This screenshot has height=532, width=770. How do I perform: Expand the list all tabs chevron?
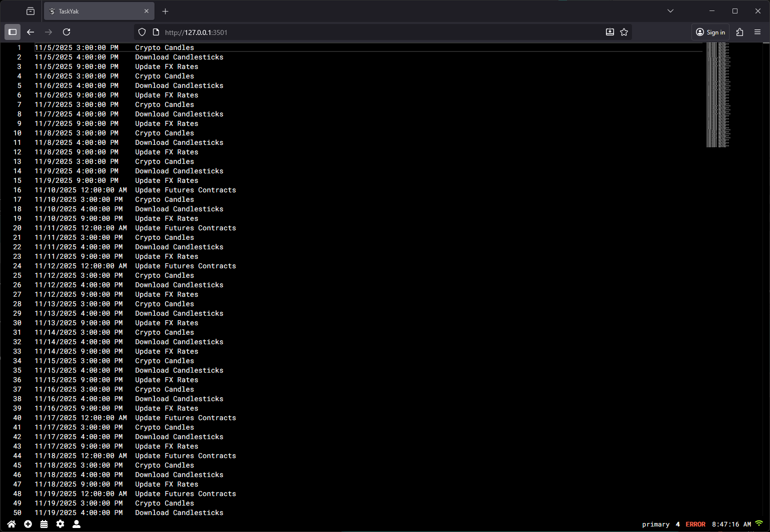[x=670, y=11]
